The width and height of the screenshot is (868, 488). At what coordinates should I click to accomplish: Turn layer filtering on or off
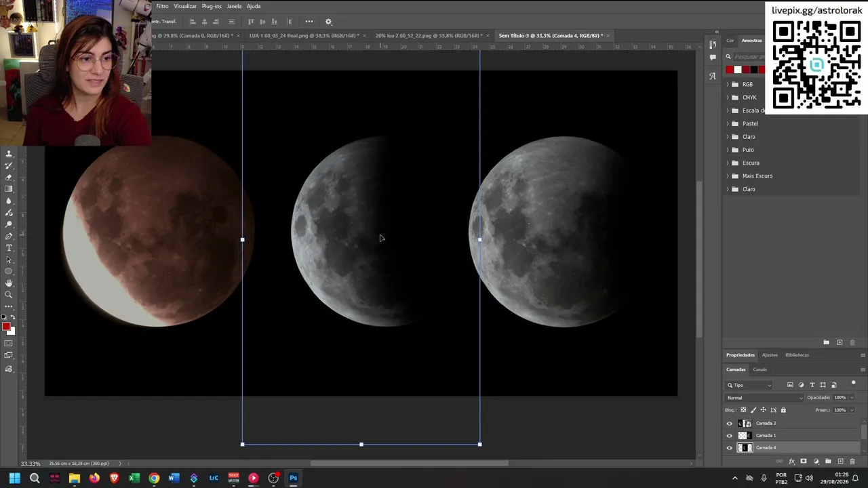coord(853,384)
